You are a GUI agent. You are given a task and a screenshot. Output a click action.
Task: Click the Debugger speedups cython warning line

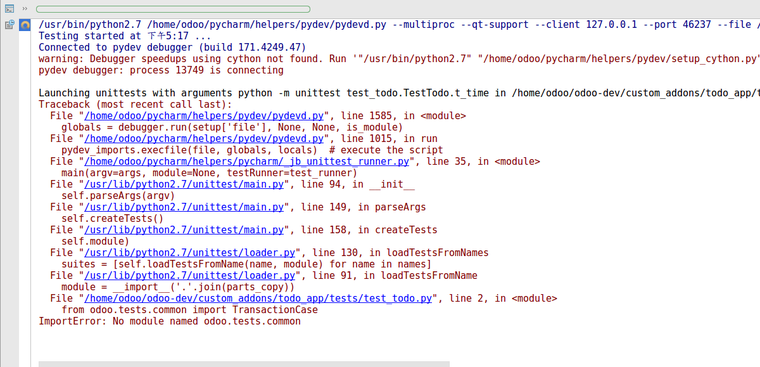click(399, 59)
